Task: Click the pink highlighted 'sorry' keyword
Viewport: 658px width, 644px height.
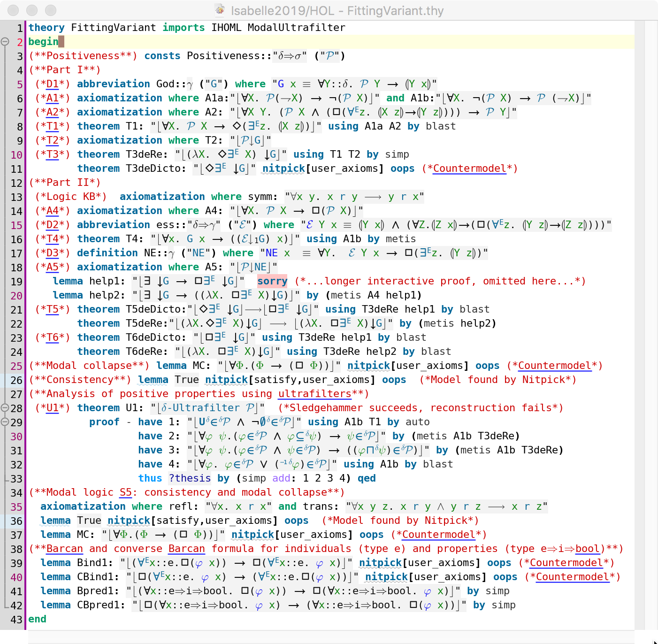Action: pyautogui.click(x=272, y=281)
